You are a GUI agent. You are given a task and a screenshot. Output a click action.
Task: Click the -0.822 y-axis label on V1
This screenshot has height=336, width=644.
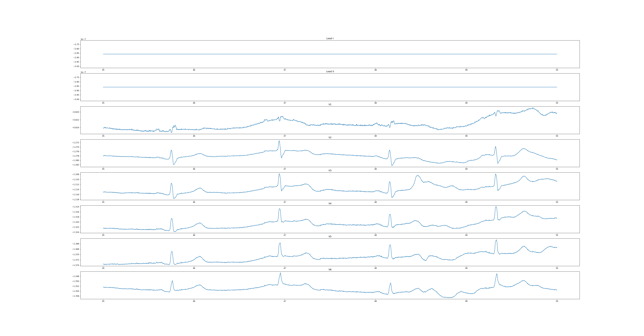coord(75,120)
